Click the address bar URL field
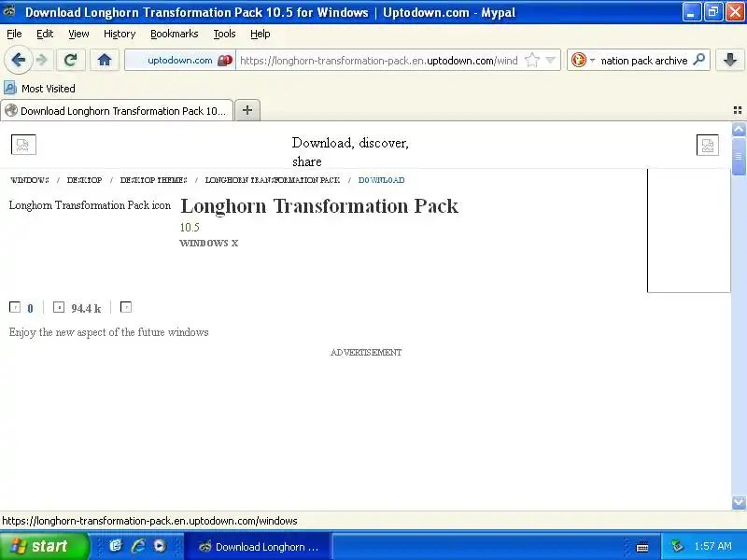 point(379,61)
